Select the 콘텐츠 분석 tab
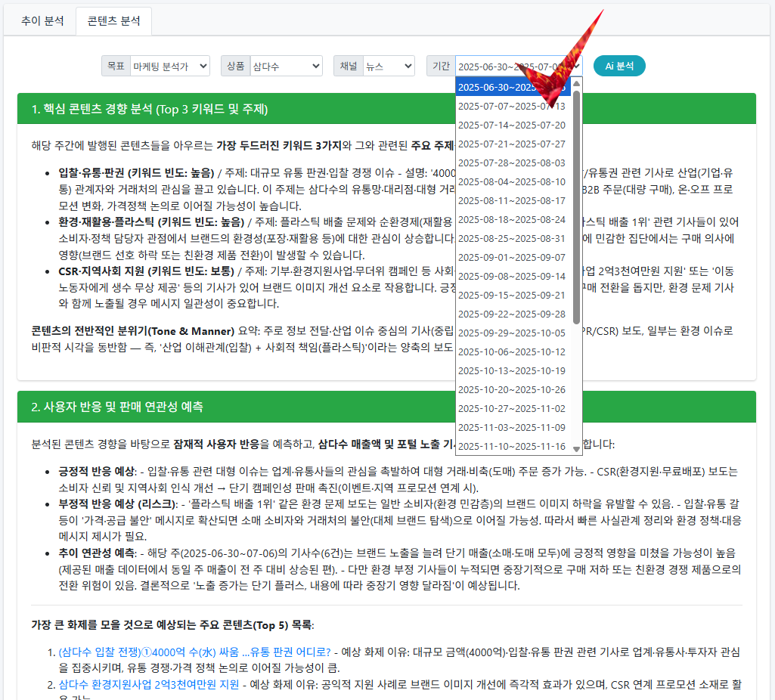Viewport: 775px width, 700px height. point(113,21)
